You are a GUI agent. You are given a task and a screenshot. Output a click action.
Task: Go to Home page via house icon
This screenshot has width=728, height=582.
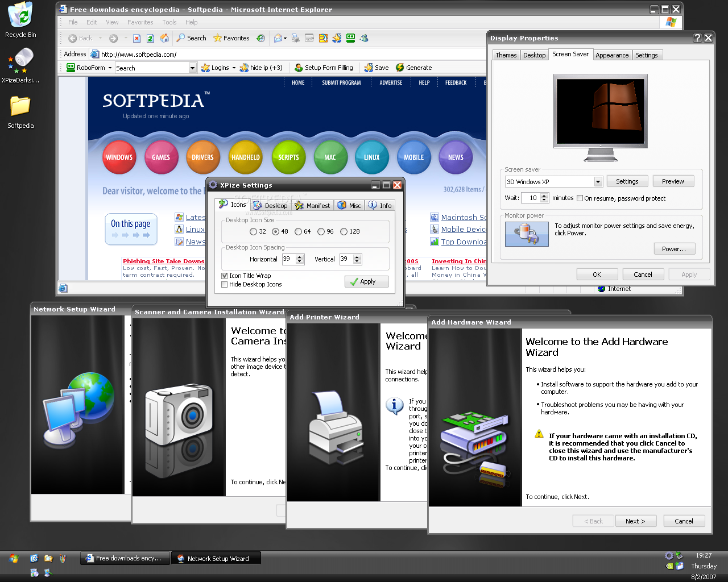tap(164, 38)
